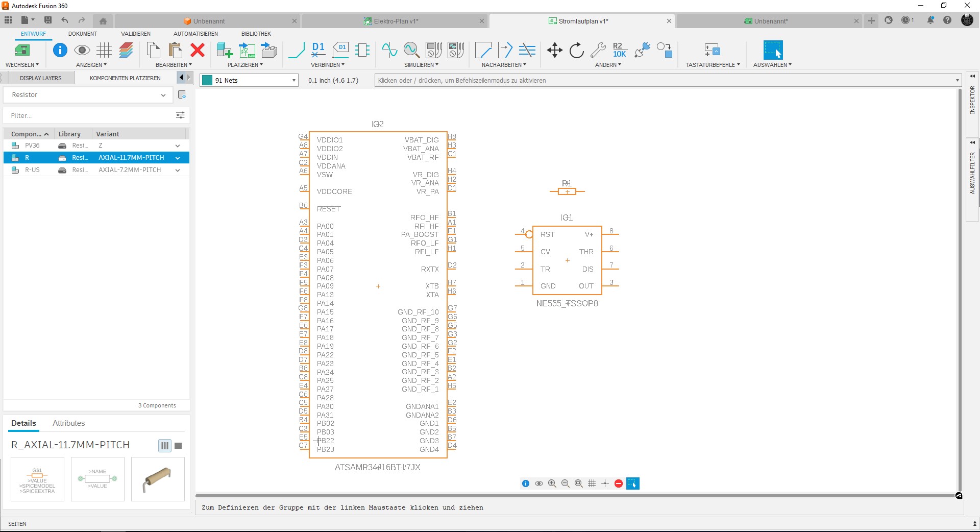Toggle grid icon in bottom canvas toolbar

click(x=592, y=483)
